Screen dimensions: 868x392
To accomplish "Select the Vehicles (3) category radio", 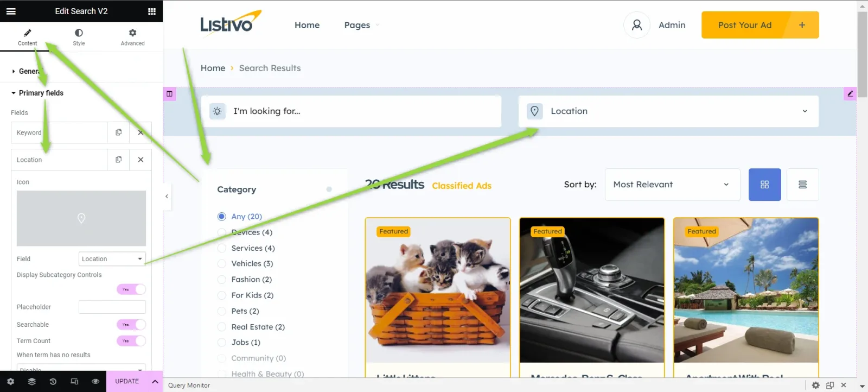I will 221,264.
